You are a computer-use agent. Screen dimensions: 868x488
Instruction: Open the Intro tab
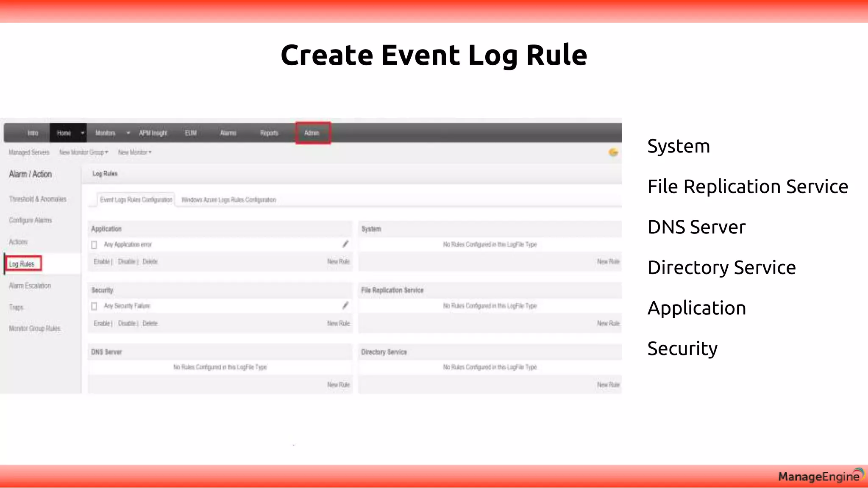(33, 133)
